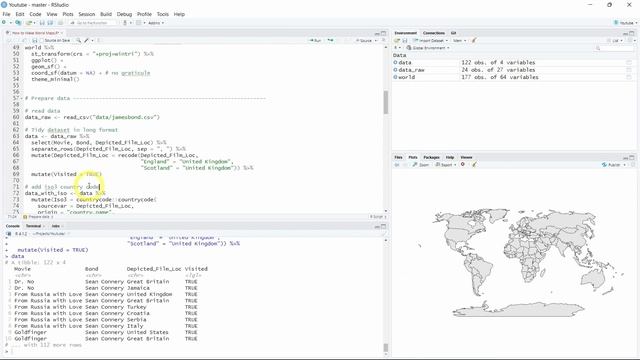
Task: Click the Re-run previous code icon
Action: click(331, 40)
